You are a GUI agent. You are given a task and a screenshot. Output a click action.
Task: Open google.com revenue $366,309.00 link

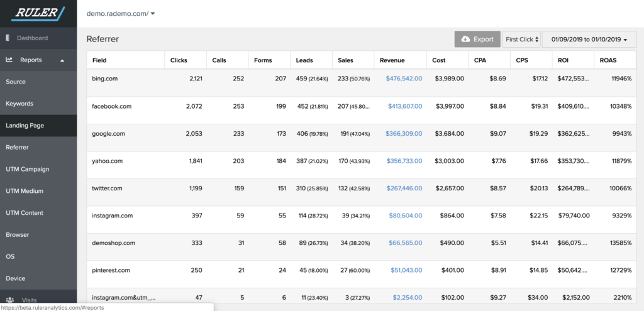[x=404, y=134]
